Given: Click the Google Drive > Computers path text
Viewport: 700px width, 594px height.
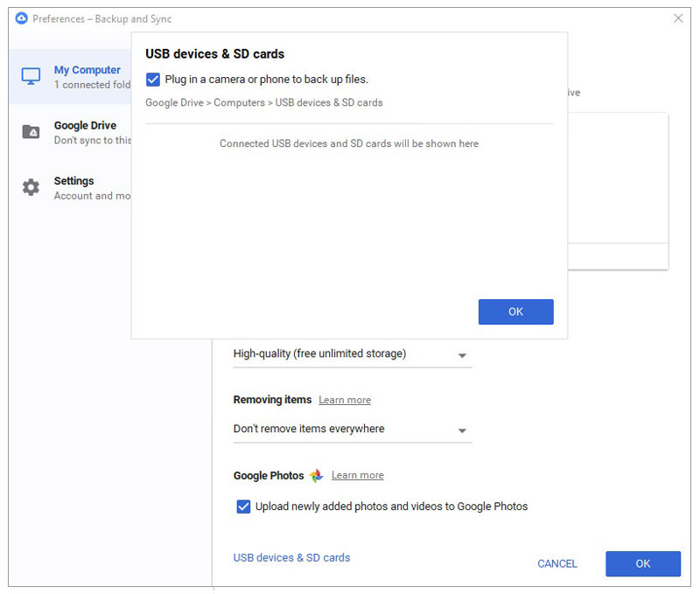Looking at the screenshot, I should (264, 103).
